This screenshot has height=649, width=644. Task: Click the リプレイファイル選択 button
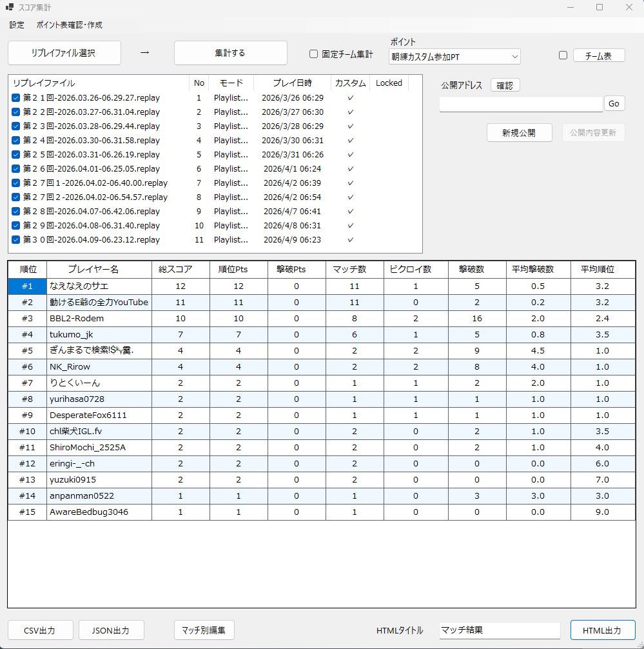coord(64,53)
